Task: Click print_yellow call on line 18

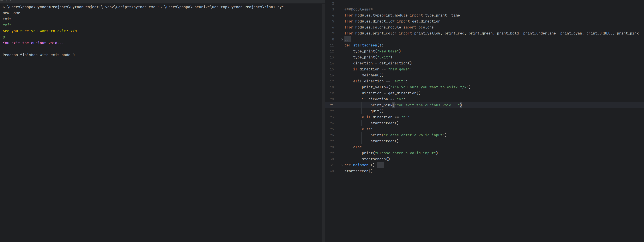Action: 375,87
